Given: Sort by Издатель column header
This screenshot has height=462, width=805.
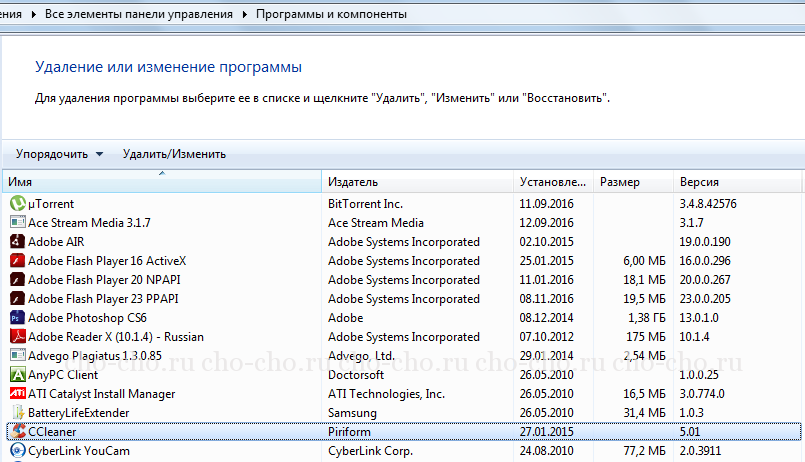Looking at the screenshot, I should click(x=417, y=182).
